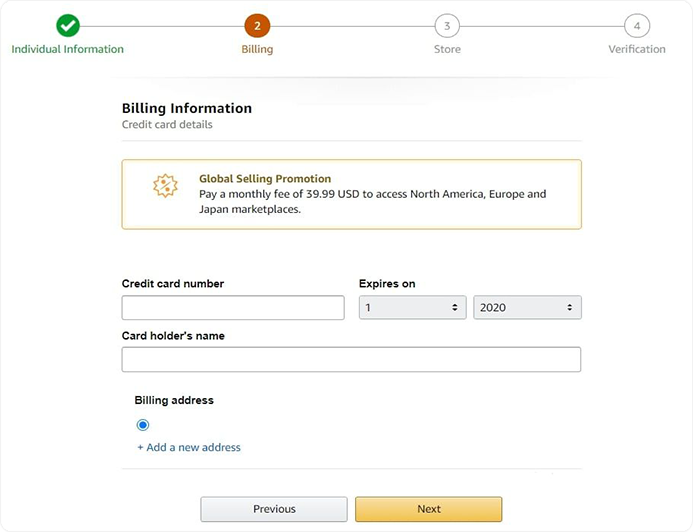Viewport: 693px width, 532px height.
Task: Focus the Credit card number field
Action: pos(233,308)
